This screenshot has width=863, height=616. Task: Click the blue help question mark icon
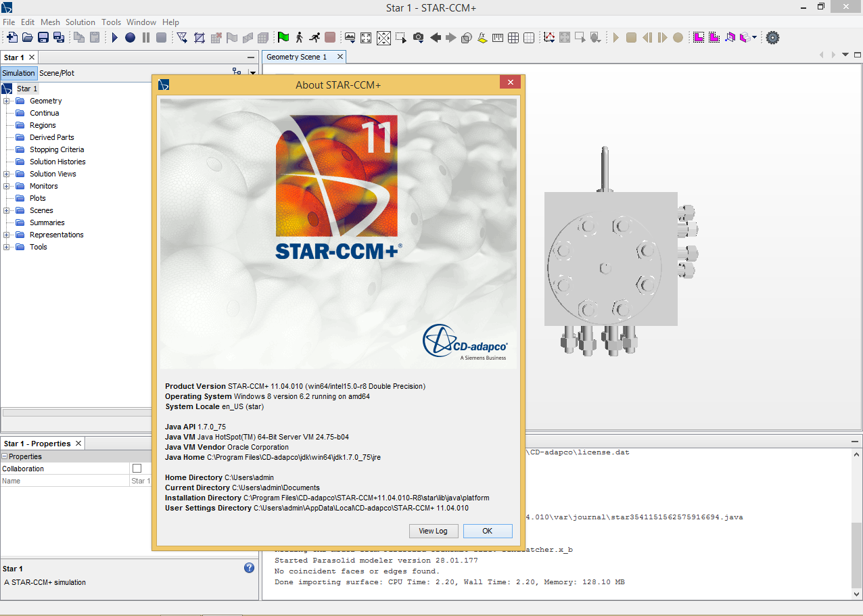coord(249,568)
